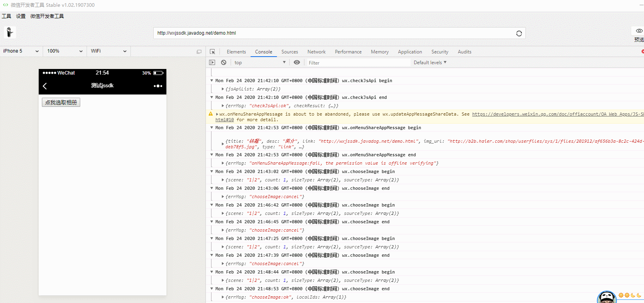This screenshot has width=644, height=303.
Task: Click the detach simulator window icon
Action: click(199, 52)
